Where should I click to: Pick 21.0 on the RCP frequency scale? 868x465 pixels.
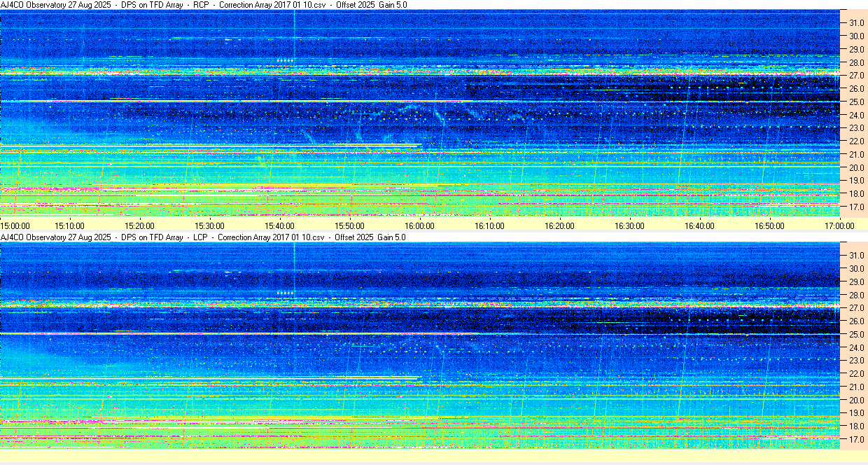[857, 155]
